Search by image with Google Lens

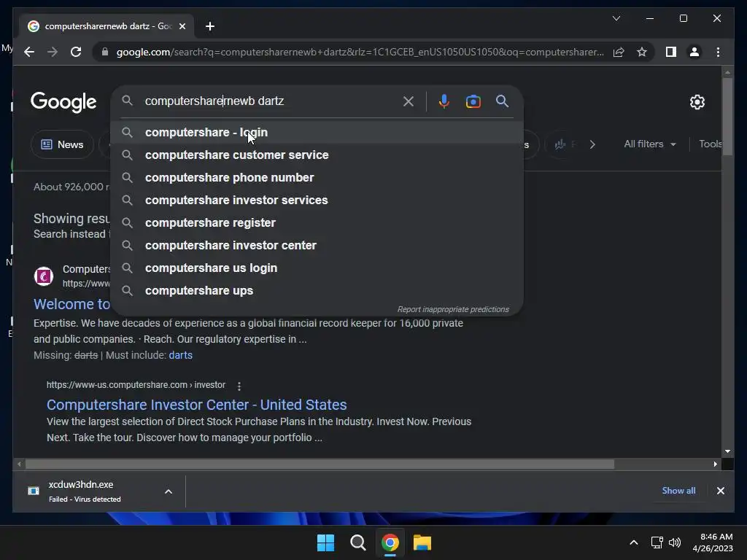[473, 101]
